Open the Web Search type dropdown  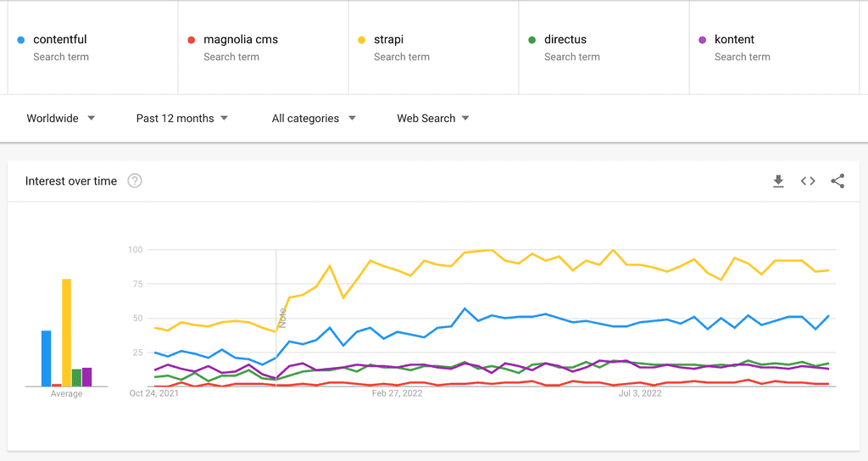[433, 119]
